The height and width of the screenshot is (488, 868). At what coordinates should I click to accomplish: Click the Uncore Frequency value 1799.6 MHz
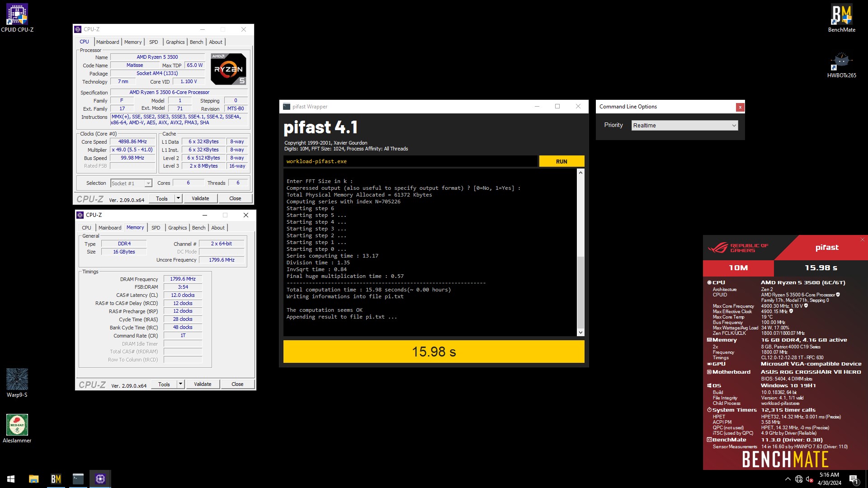[x=222, y=260]
